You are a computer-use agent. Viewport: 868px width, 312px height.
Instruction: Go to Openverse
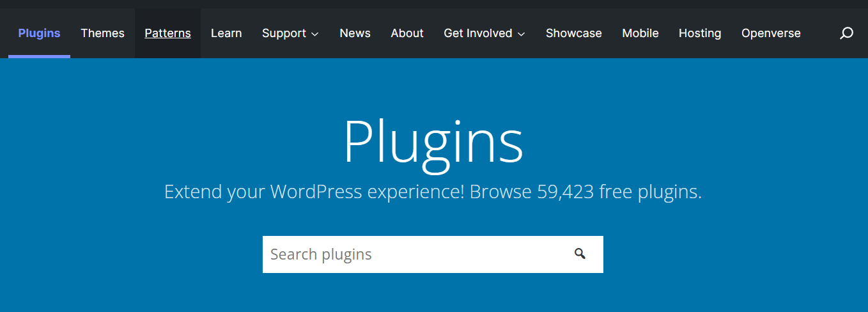pyautogui.click(x=771, y=33)
